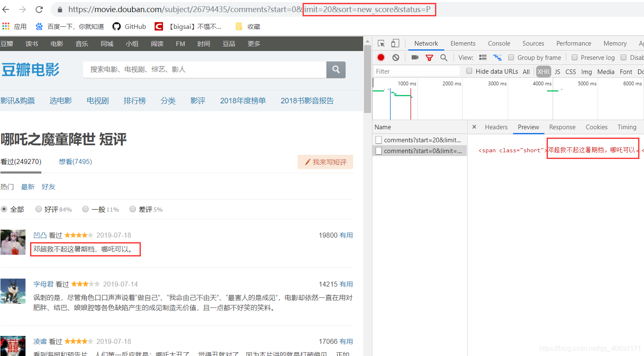Viewport: 644px width, 356px height.
Task: Mark 字母君 review as 有用
Action: pos(346,284)
